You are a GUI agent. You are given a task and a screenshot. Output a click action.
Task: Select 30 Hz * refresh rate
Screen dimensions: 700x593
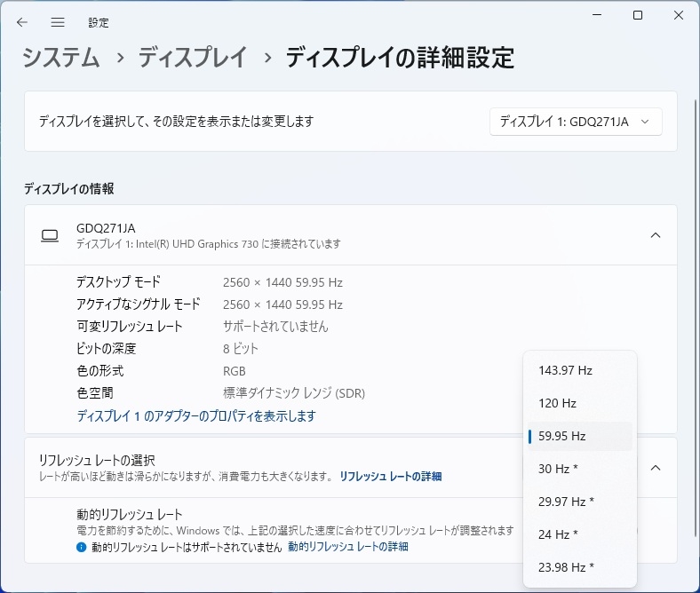(x=579, y=469)
